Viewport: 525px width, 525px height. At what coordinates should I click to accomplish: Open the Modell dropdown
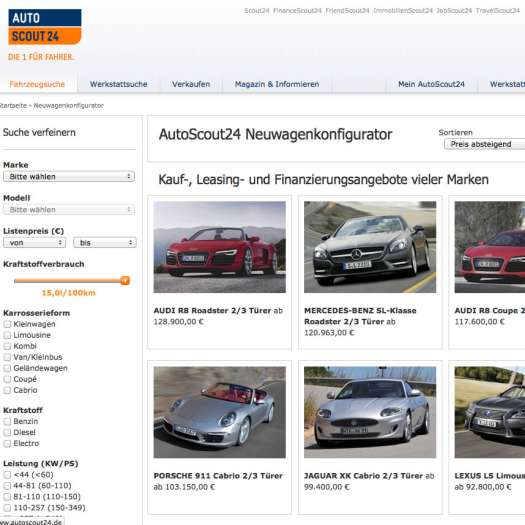tap(69, 210)
